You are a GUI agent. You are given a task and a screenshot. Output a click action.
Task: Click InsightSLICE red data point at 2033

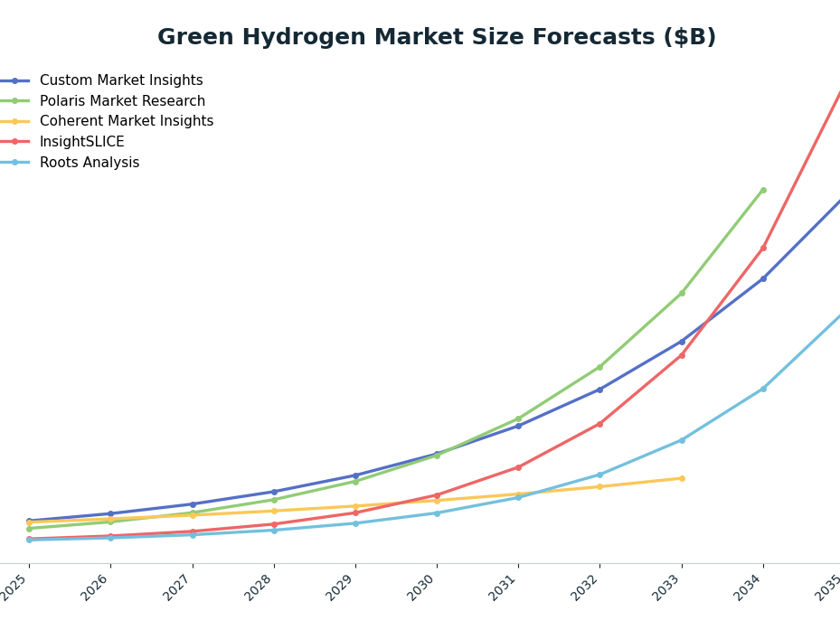682,355
